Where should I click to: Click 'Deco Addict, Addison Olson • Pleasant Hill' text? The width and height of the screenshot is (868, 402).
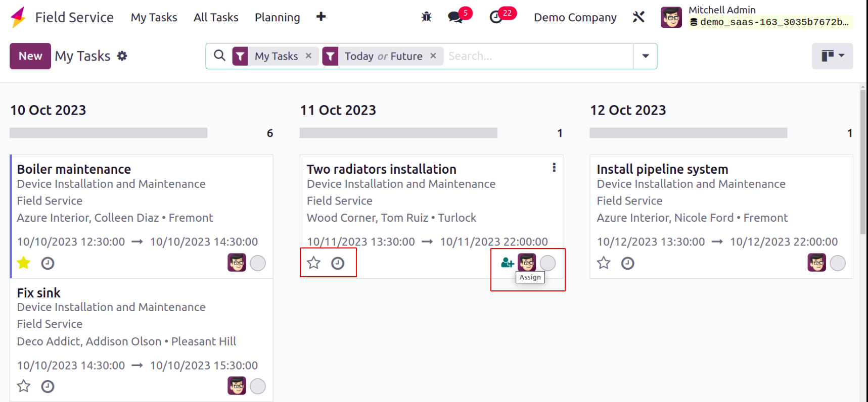coord(126,341)
